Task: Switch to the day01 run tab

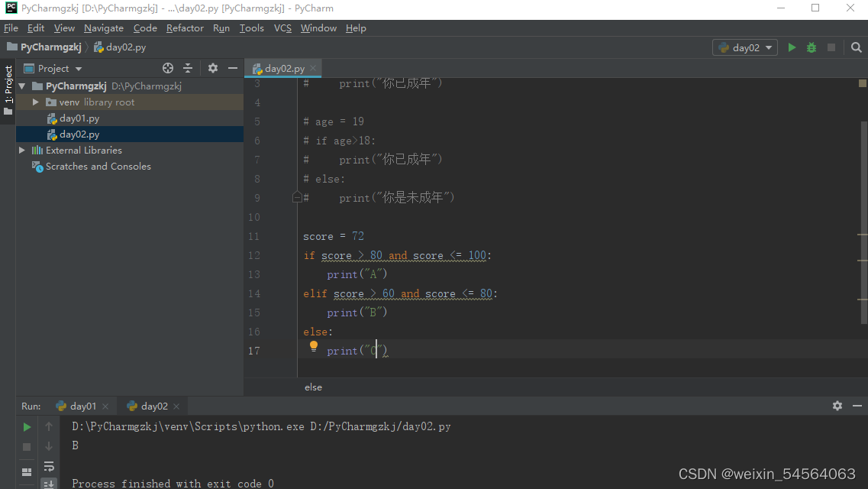Action: (x=82, y=406)
